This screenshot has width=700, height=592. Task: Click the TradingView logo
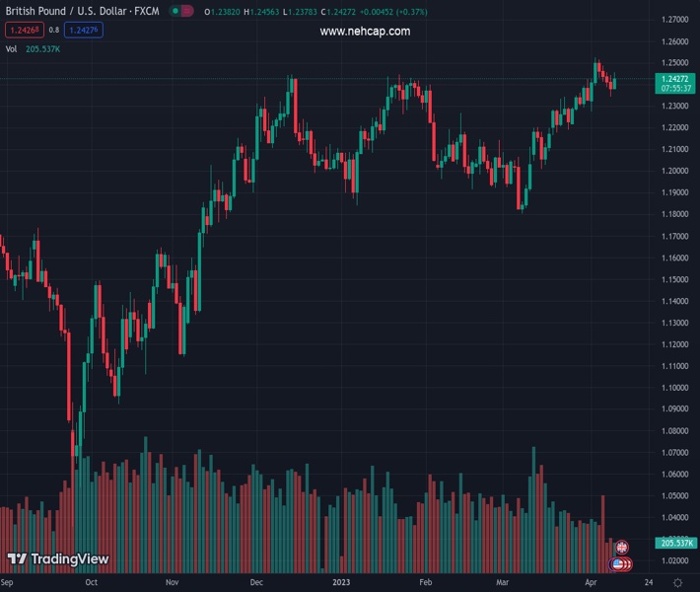tap(57, 559)
